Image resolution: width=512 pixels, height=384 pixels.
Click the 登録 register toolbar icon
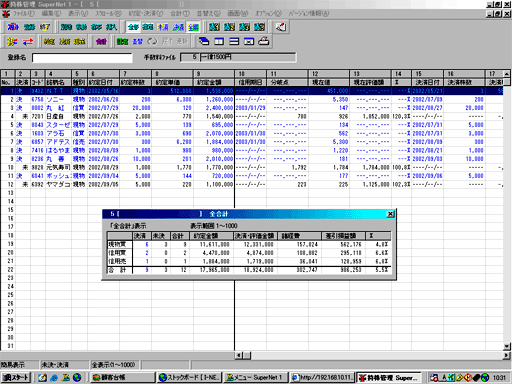29,27
